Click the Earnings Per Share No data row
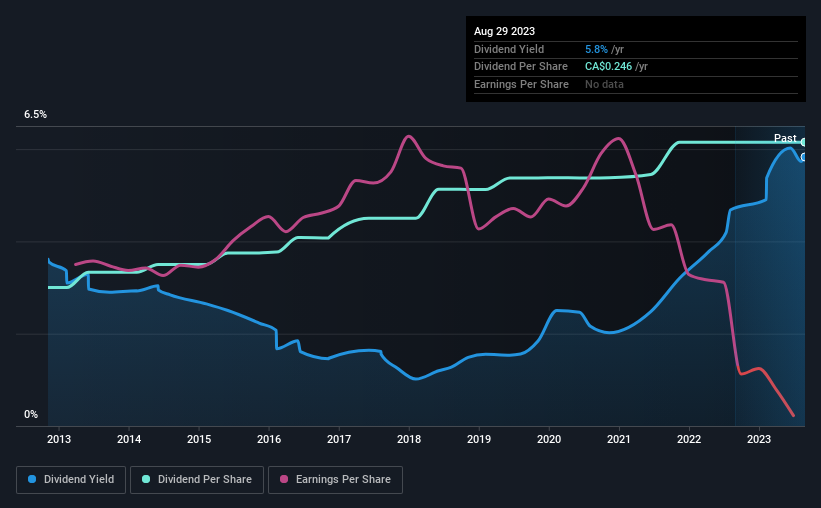This screenshot has height=508, width=821. [636, 84]
